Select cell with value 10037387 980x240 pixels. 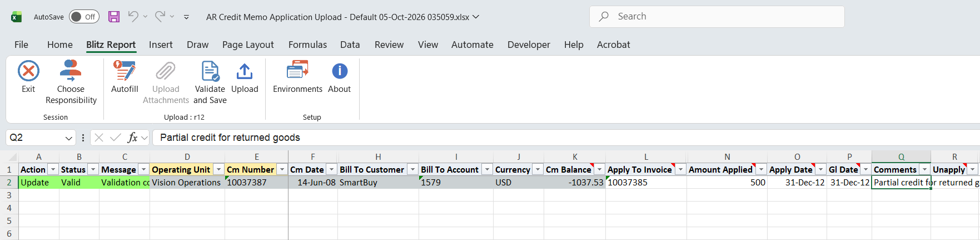tap(256, 182)
